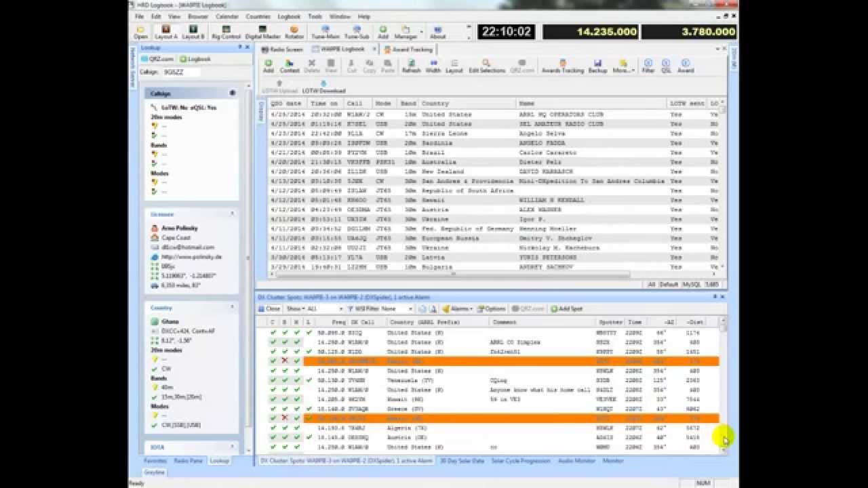The image size is (868, 488).
Task: Click the Width icon in the logbook toolbar
Action: [x=433, y=66]
